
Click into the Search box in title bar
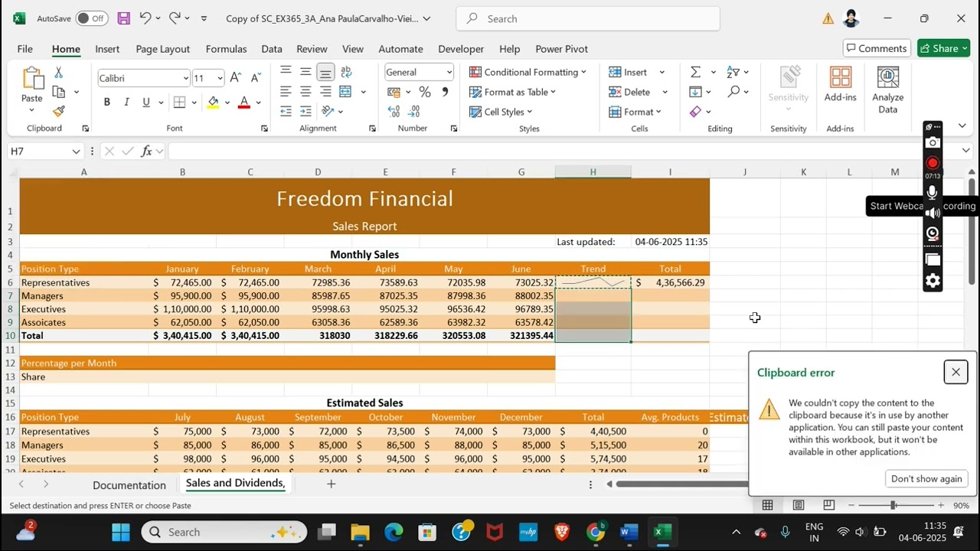[588, 18]
